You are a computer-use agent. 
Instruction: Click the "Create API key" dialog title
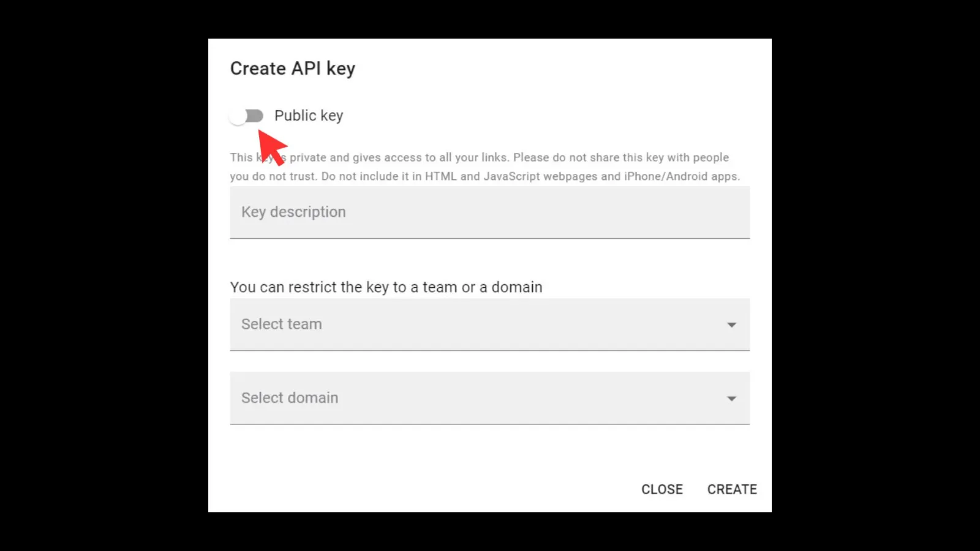click(293, 69)
